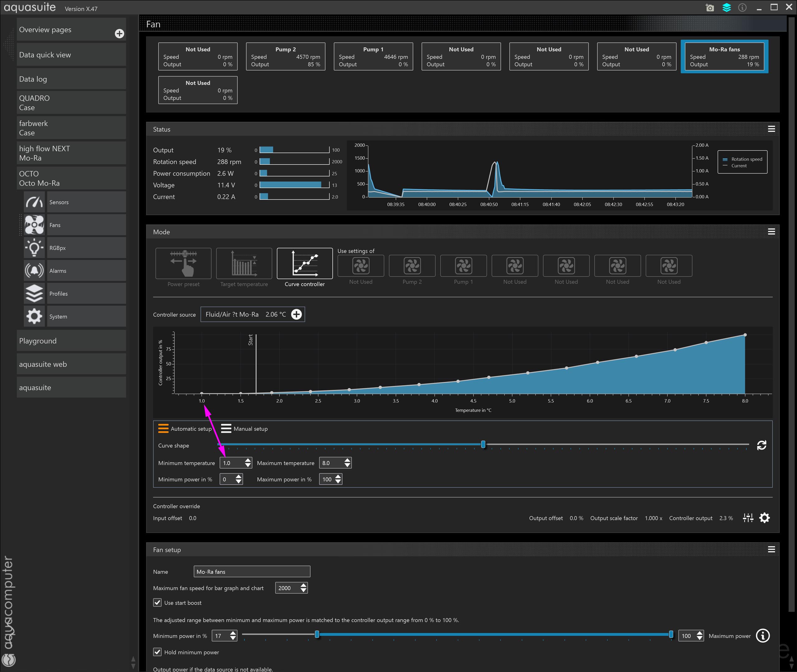Open the Status panel hamburger menu
The width and height of the screenshot is (797, 672).
tap(771, 129)
